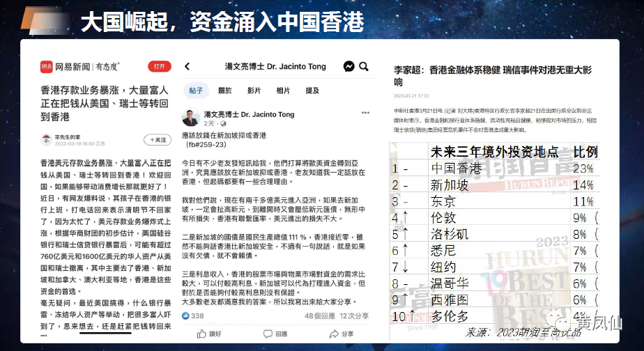Click the 新加坡 row in ranking table
This screenshot has width=644, height=351.
pyautogui.click(x=495, y=185)
